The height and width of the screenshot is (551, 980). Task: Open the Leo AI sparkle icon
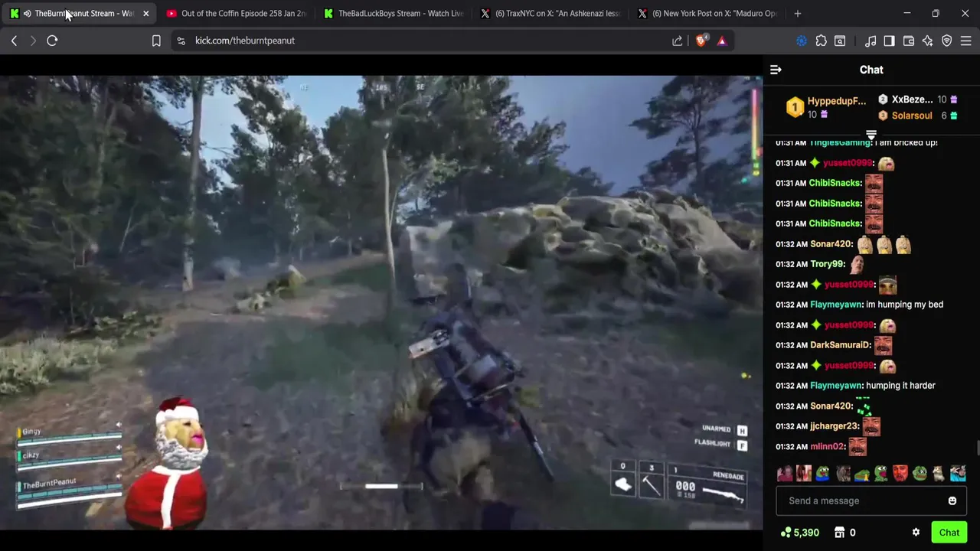[928, 41]
